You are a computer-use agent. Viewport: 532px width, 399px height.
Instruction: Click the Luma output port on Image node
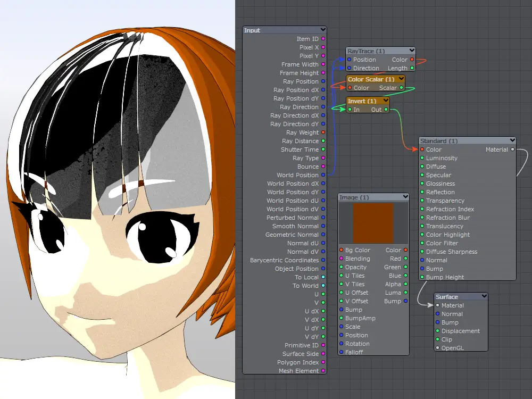(405, 293)
